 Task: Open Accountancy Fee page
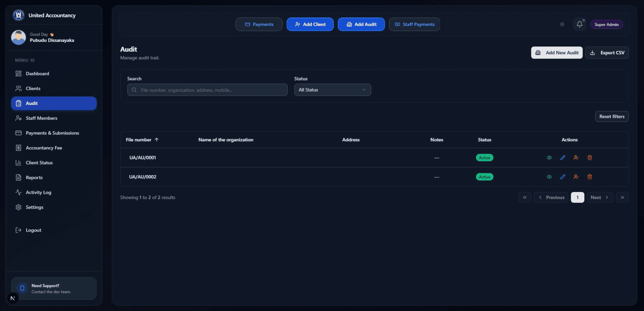tap(54, 148)
